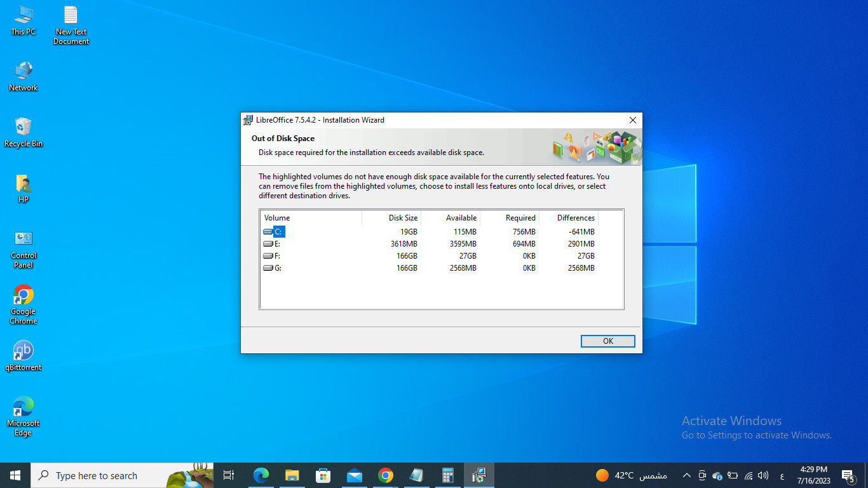Viewport: 868px width, 488px height.
Task: Select the G: volume row
Action: [430, 268]
